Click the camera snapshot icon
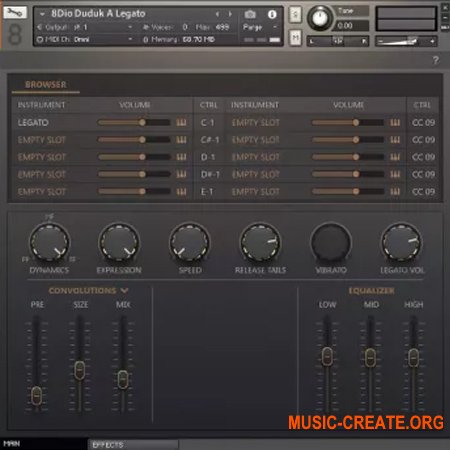The height and width of the screenshot is (450, 450). [250, 14]
